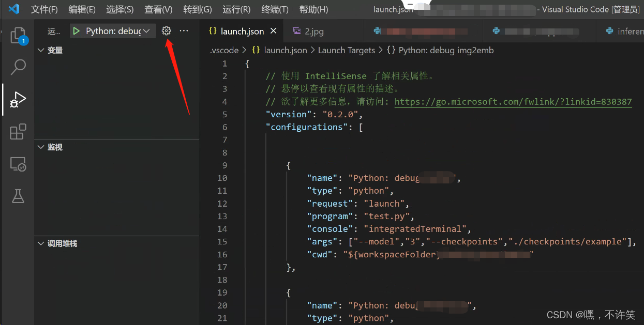This screenshot has width=644, height=325.
Task: Open the Remote Explorer icon
Action: 18,164
